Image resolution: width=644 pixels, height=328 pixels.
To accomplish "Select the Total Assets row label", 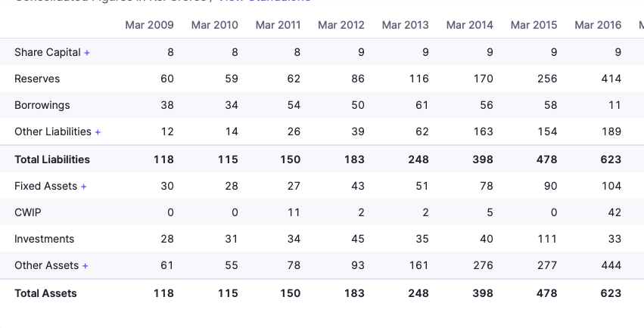I will click(x=45, y=293).
